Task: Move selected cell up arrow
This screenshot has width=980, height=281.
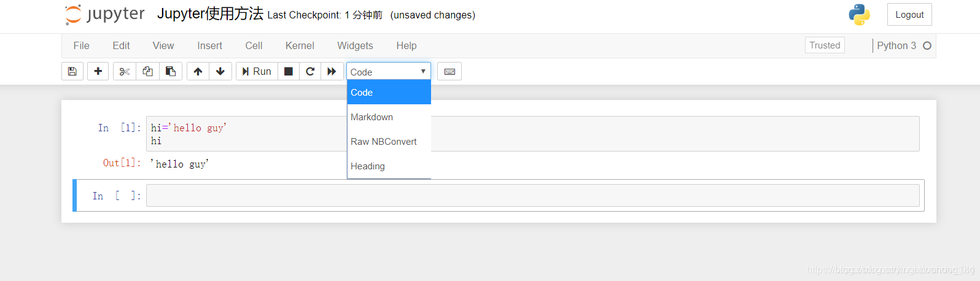Action: [198, 71]
